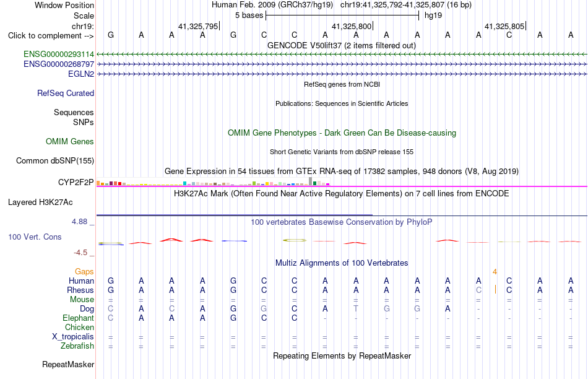Image resolution: width=588 pixels, height=379 pixels.
Task: Click the -4.5 PhyloP lower bound value
Action: [x=80, y=253]
